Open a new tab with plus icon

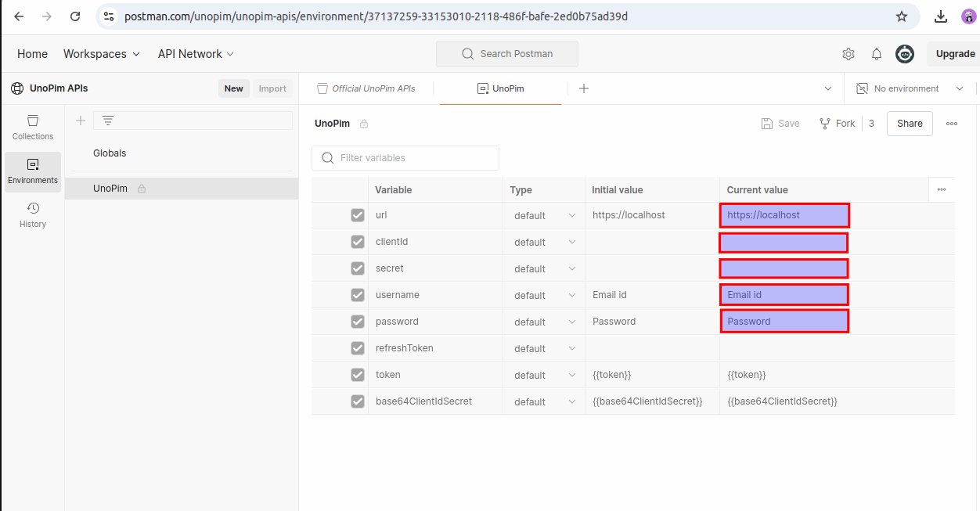pyautogui.click(x=584, y=88)
